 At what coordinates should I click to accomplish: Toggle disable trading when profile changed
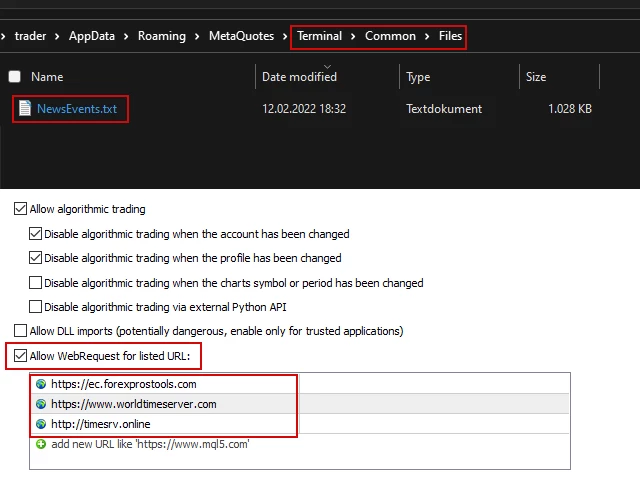click(x=36, y=258)
